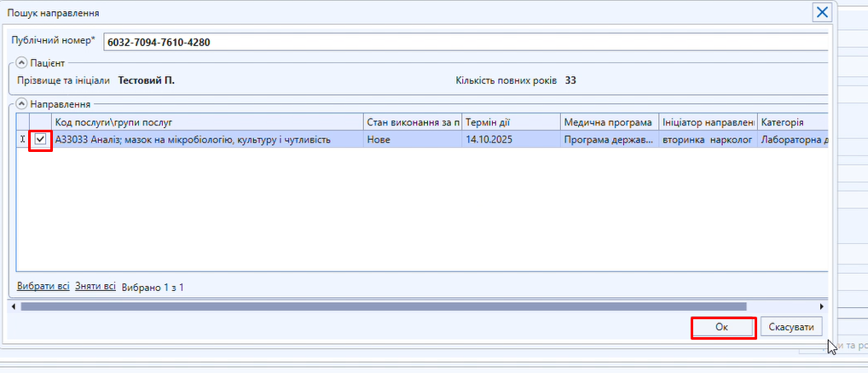868x373 pixels.
Task: Click the horizontal scrollbar left arrow
Action: coord(13,306)
